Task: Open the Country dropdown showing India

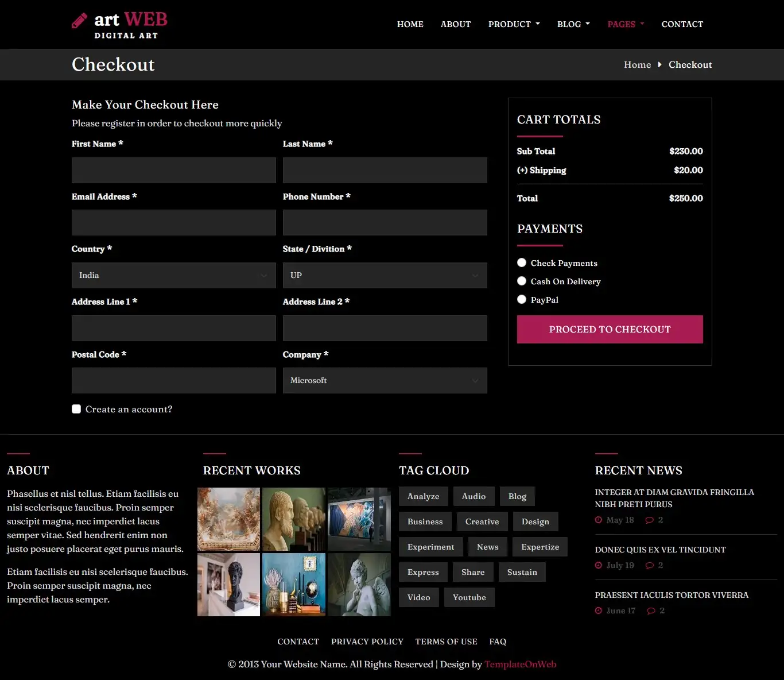Action: [x=174, y=275]
